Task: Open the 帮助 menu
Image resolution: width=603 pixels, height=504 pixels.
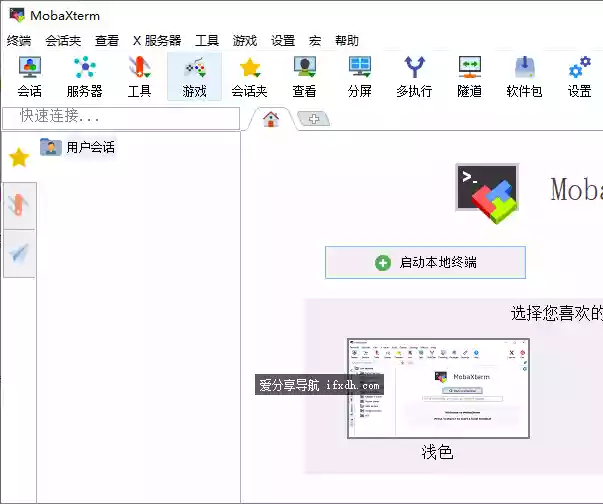Action: (x=347, y=40)
